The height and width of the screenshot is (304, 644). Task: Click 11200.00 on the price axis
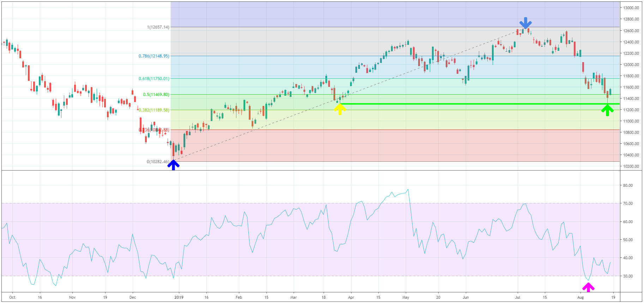pyautogui.click(x=631, y=110)
